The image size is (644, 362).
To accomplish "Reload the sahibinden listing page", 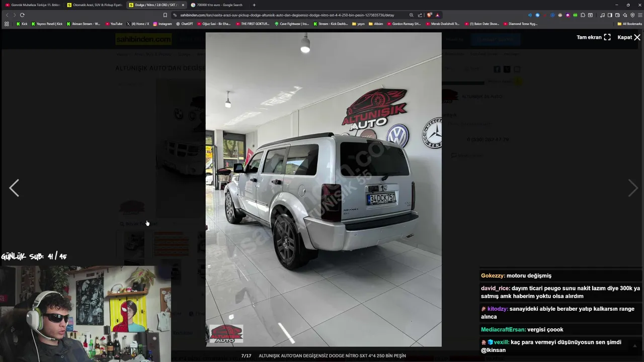I will (22, 15).
